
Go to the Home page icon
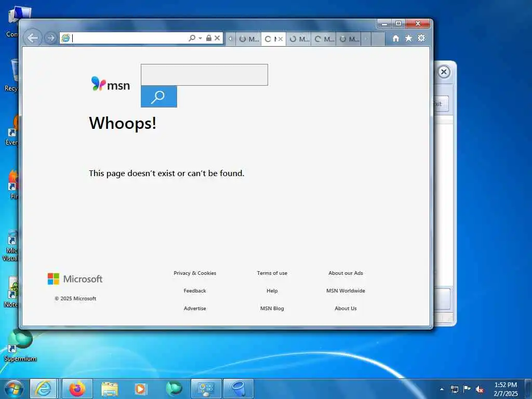pyautogui.click(x=395, y=38)
